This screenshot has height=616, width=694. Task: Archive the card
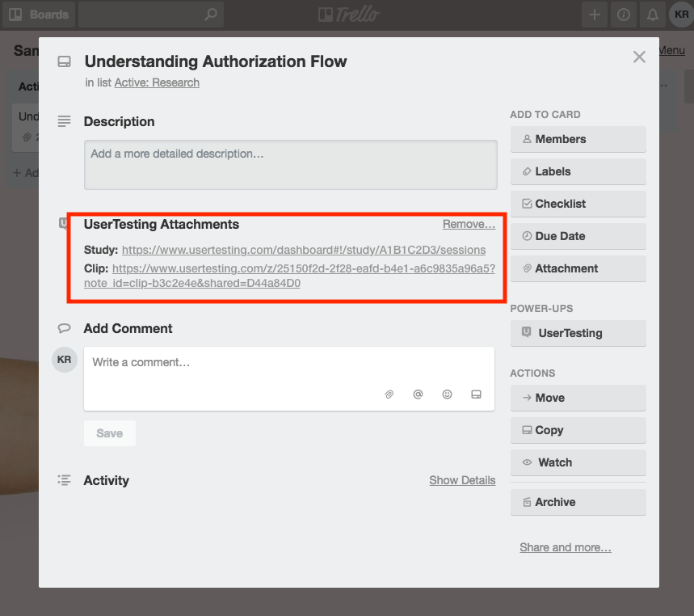578,502
